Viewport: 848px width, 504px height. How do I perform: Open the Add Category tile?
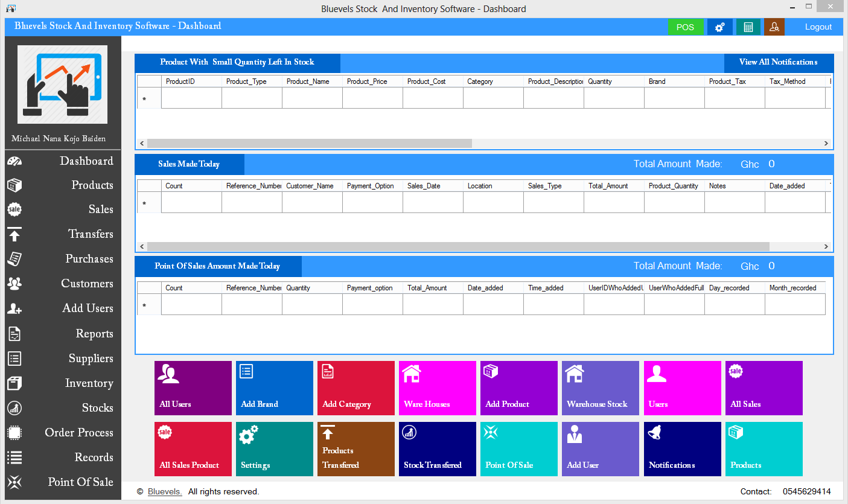tap(356, 388)
